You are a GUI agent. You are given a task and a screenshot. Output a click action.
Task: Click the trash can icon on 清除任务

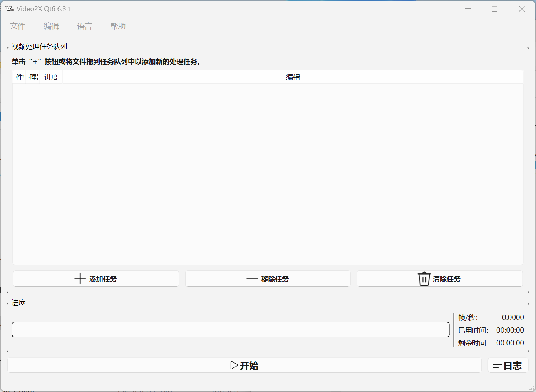(x=424, y=279)
